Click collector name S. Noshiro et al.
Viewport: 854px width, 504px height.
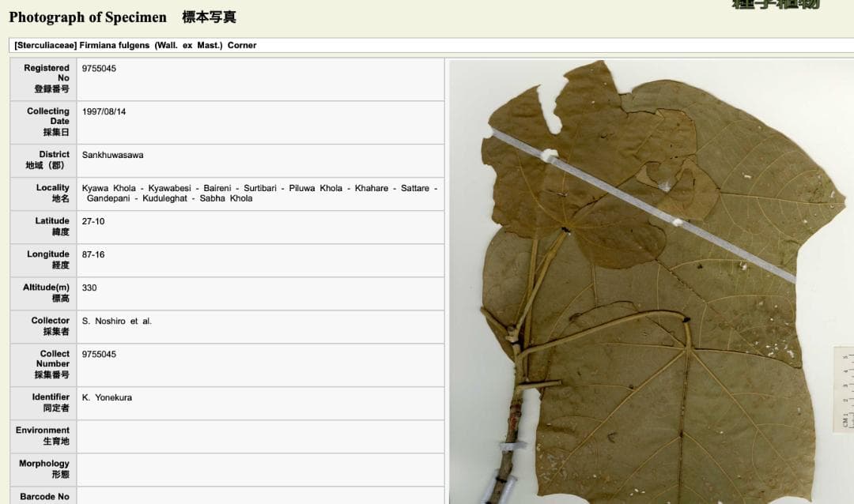[117, 322]
